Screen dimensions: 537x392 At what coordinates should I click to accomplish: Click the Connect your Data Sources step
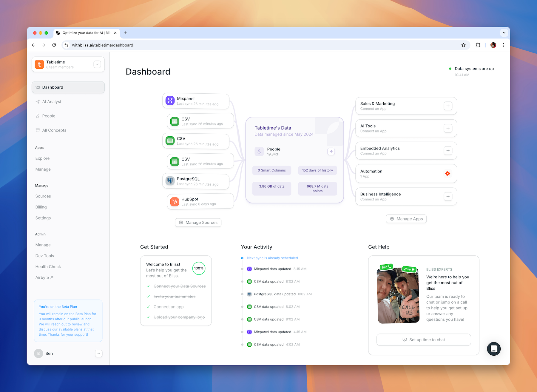pyautogui.click(x=180, y=286)
